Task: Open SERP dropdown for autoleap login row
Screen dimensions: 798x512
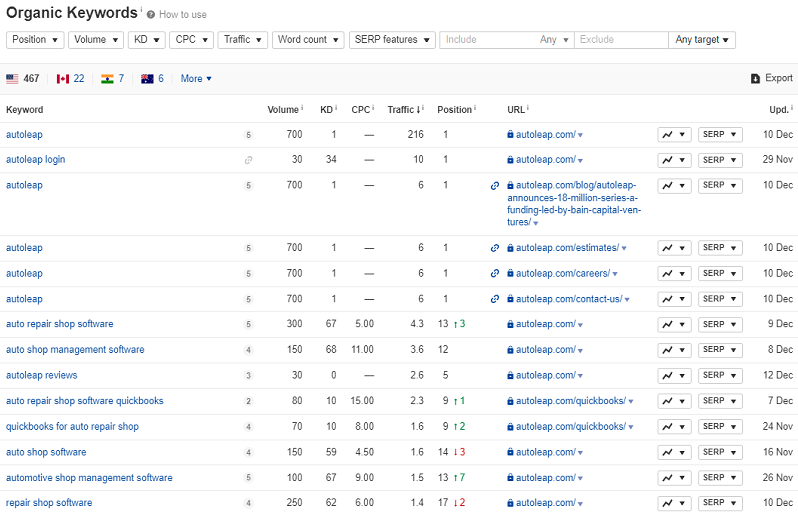Action: coord(720,160)
